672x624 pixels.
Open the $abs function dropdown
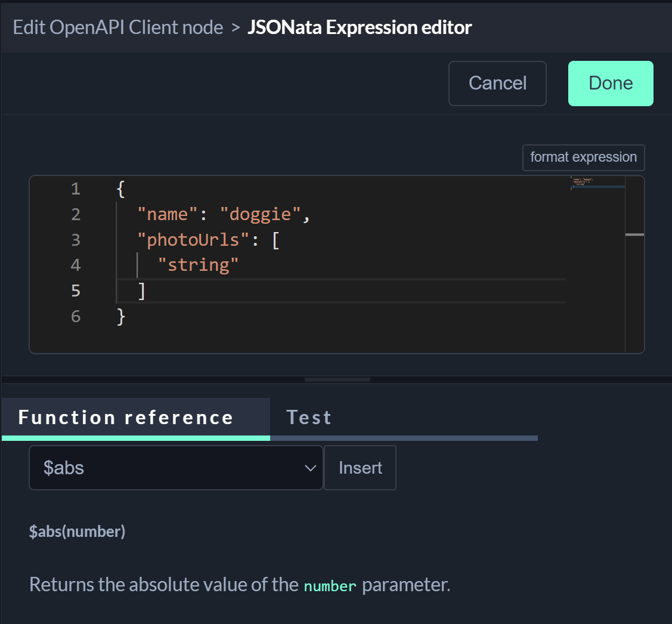(x=176, y=468)
